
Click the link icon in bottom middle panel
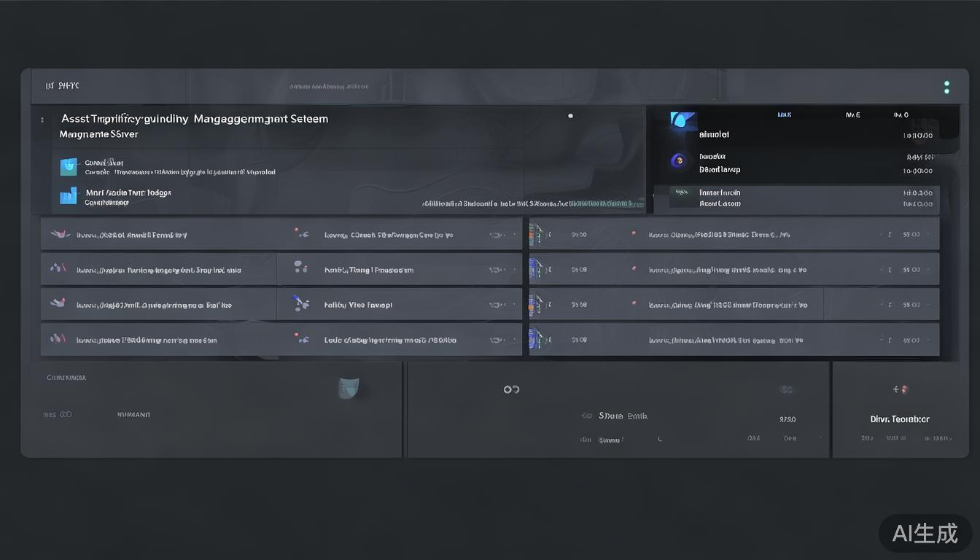pos(511,389)
